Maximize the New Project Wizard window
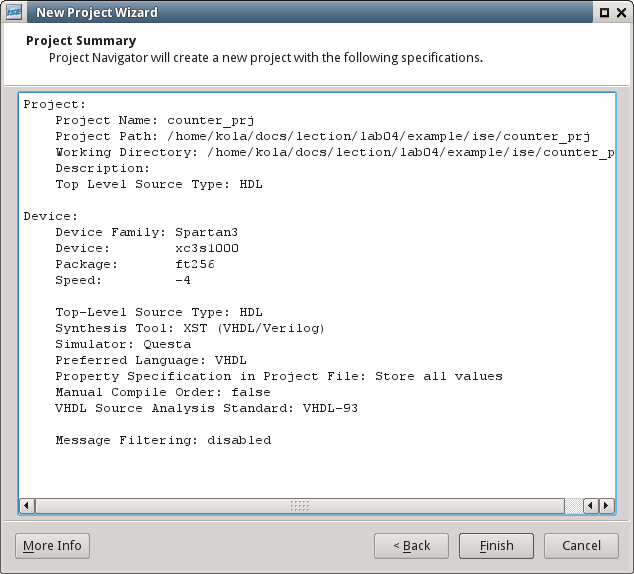Viewport: 634px width, 574px height. [x=604, y=13]
